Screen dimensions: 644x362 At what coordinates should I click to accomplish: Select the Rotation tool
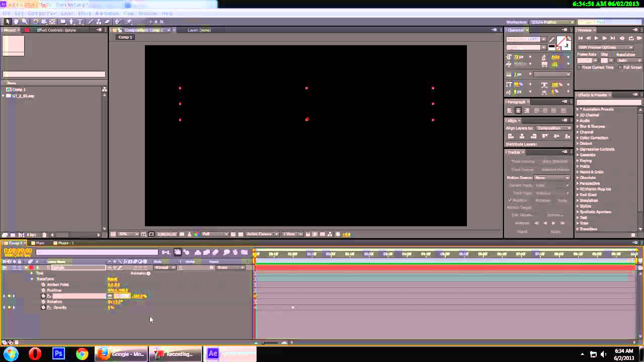35,22
